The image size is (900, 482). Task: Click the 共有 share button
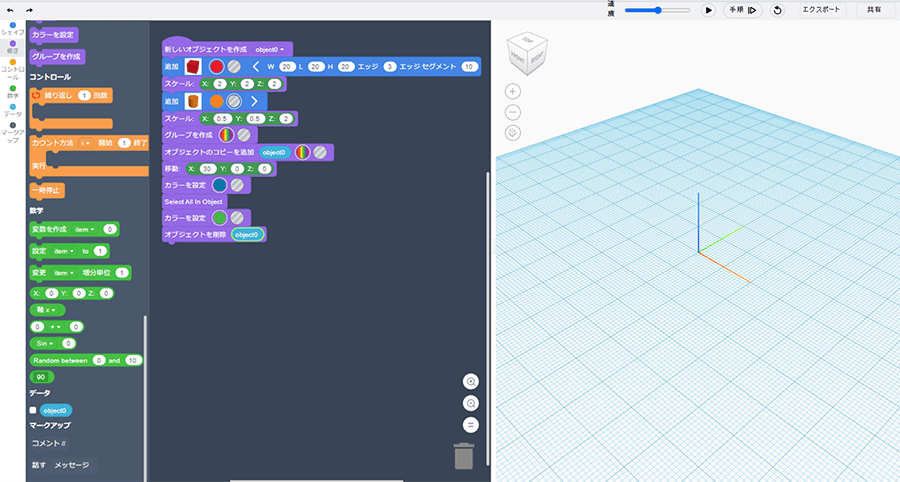(875, 10)
